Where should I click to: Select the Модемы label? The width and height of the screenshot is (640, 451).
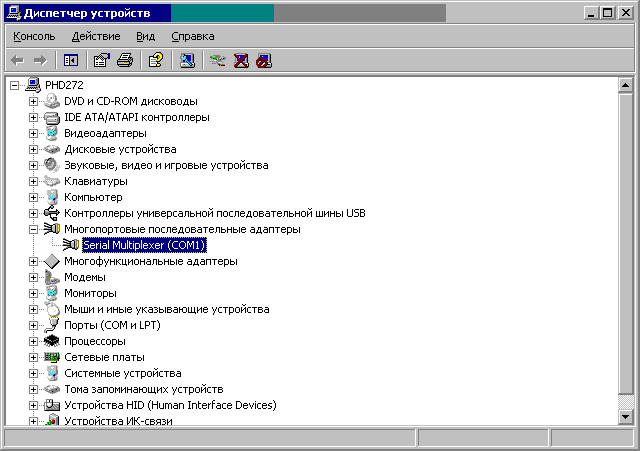coord(84,277)
